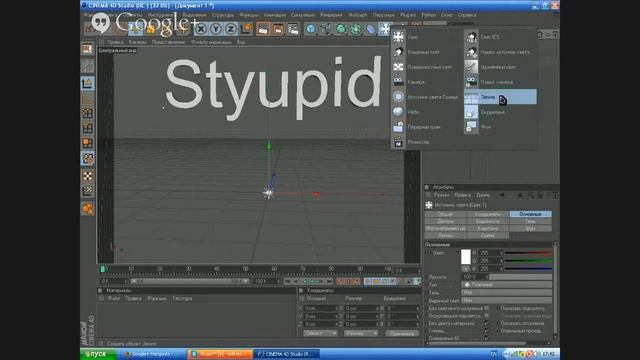Open the Тень shadow dropdown
The height and width of the screenshot is (360, 640).
(507, 292)
